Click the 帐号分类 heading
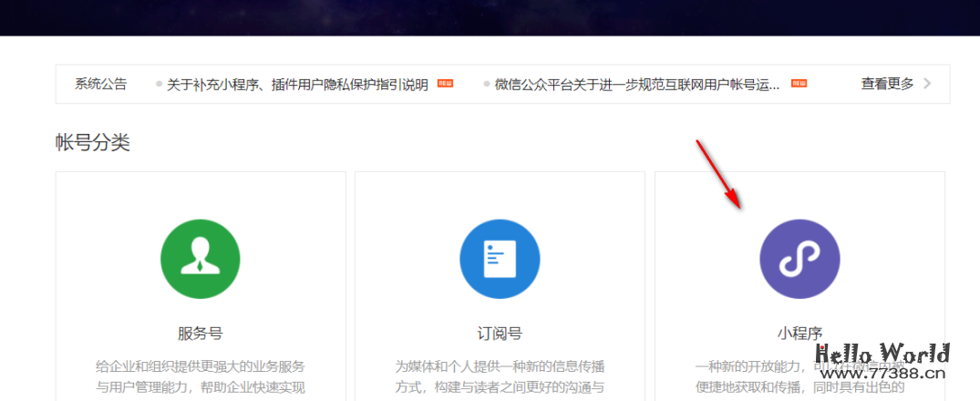Image resolution: width=980 pixels, height=401 pixels. coord(92,143)
